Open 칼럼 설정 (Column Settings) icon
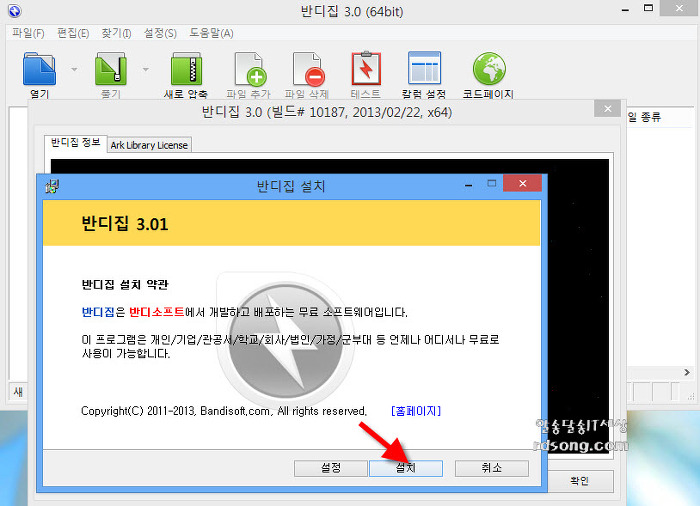 point(425,70)
